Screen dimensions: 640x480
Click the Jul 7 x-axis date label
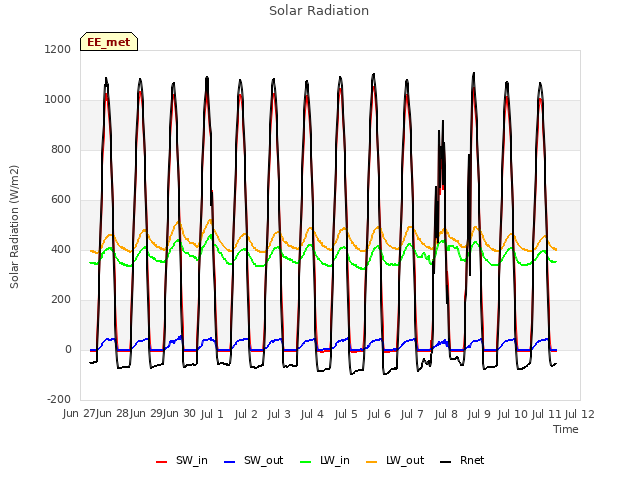pos(412,414)
